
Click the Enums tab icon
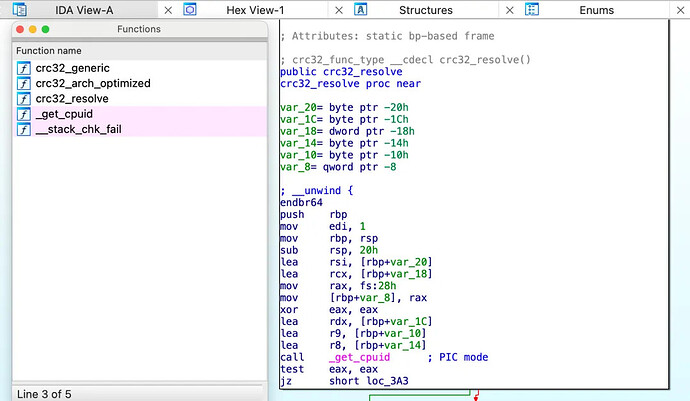coord(532,9)
